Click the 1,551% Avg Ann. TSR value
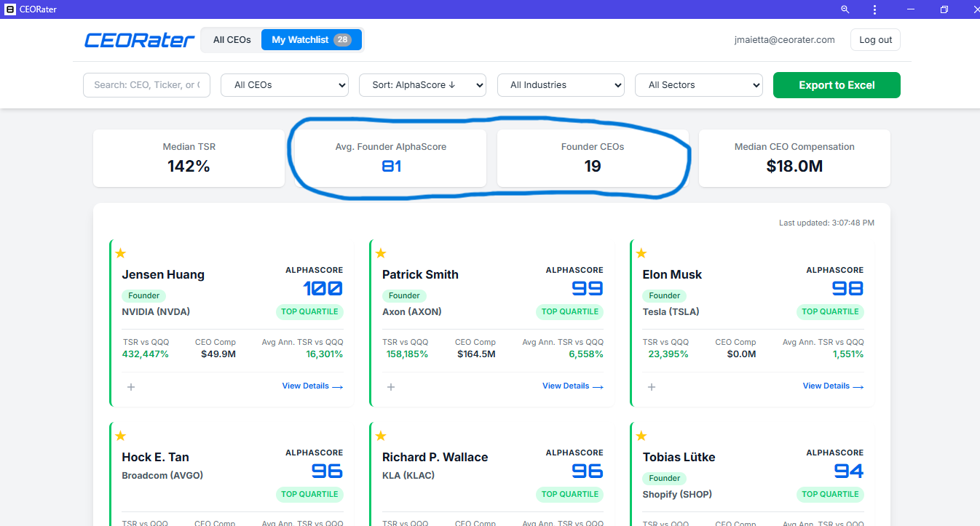Screen dimensions: 980x526 pos(848,354)
